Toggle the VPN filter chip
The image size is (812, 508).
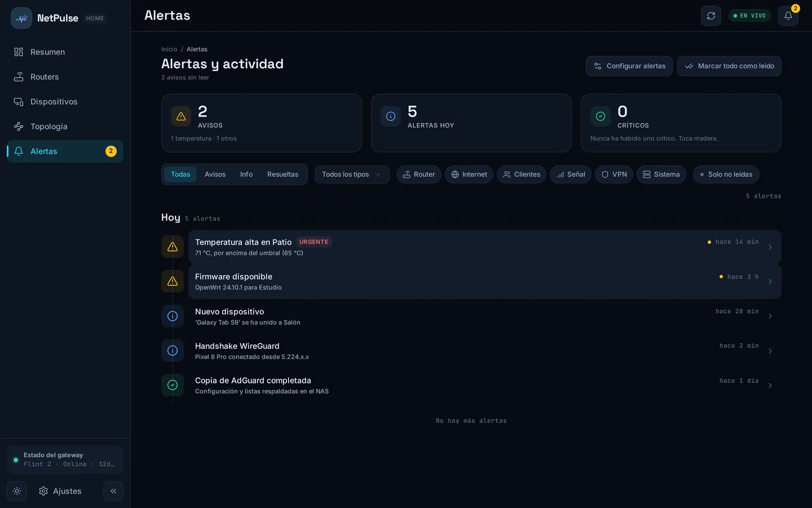coord(614,174)
